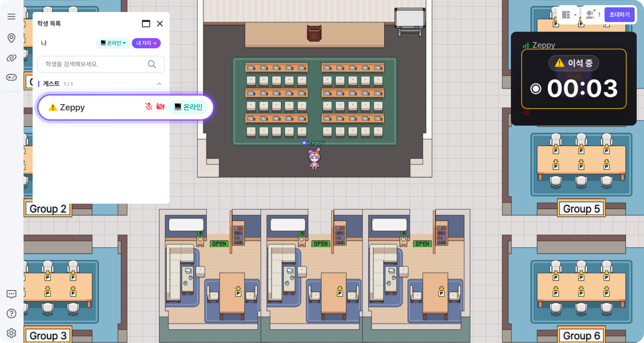Click the Group 3 room label
Viewport: 644px width, 343px height.
48,335
